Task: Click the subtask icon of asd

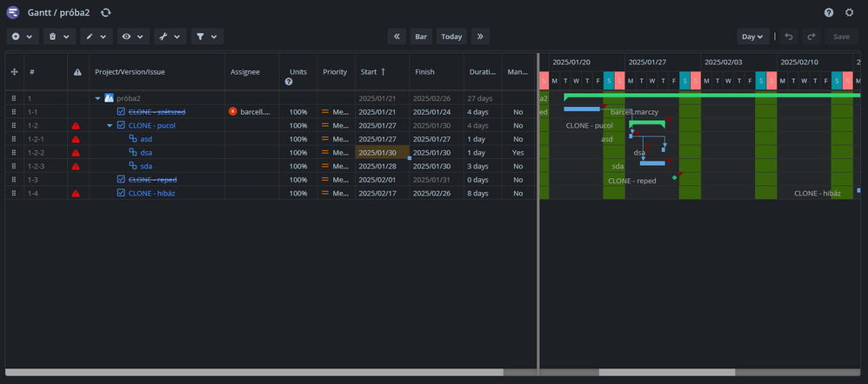Action: click(133, 139)
